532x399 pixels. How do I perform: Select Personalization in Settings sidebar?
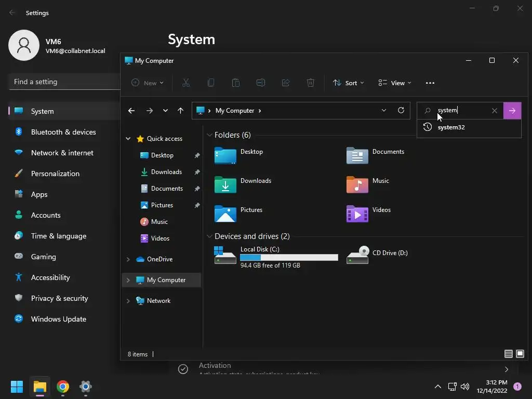63,174
